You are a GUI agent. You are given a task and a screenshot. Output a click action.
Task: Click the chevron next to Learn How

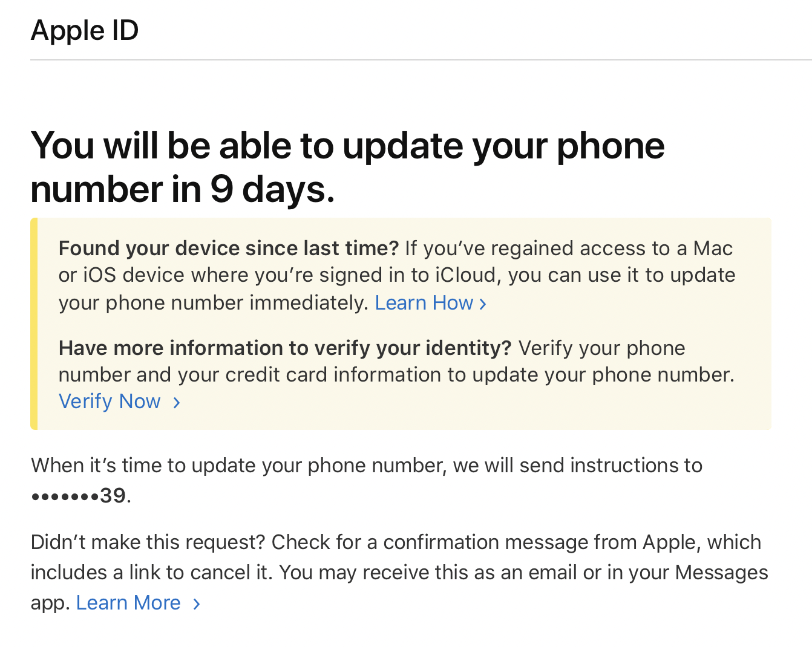click(x=482, y=304)
